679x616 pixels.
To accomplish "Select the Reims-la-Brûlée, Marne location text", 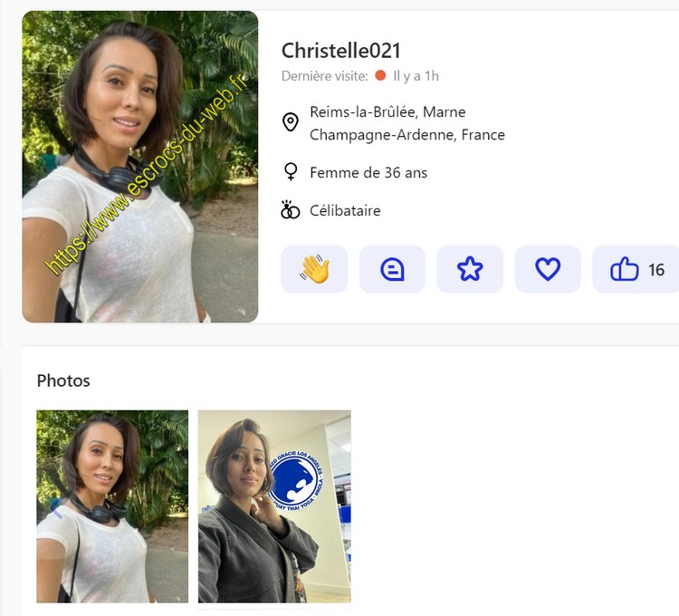I will (x=387, y=112).
